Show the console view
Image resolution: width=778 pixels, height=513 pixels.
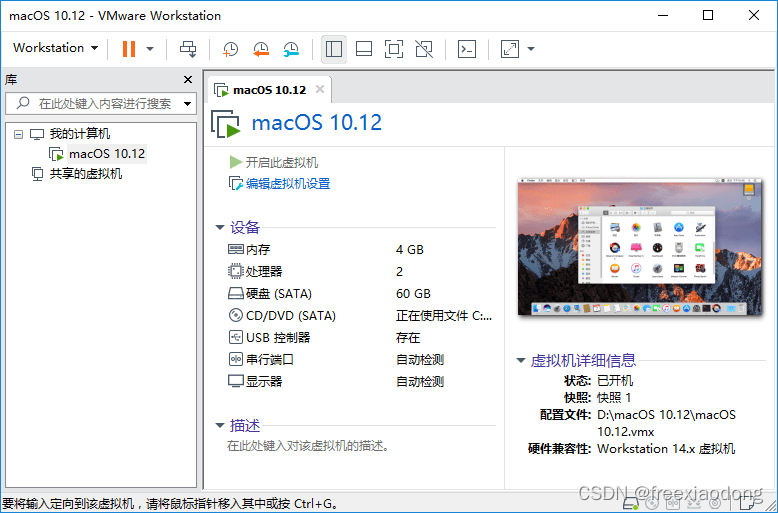point(466,49)
